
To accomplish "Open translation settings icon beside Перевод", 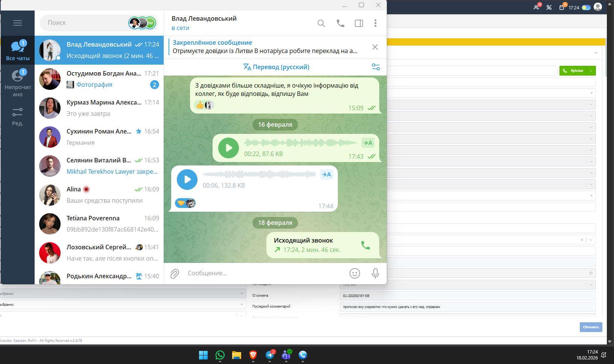I will (376, 67).
